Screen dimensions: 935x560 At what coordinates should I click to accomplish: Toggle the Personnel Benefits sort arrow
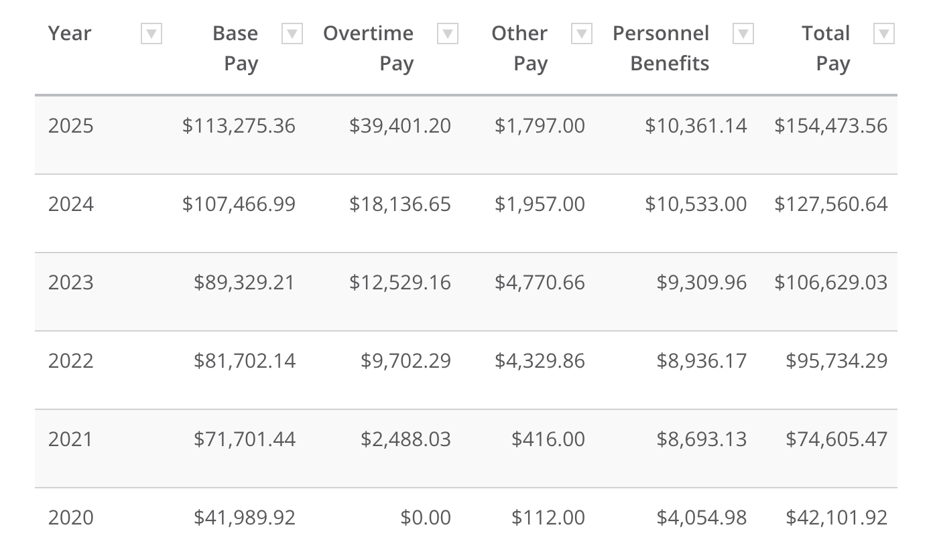[743, 33]
